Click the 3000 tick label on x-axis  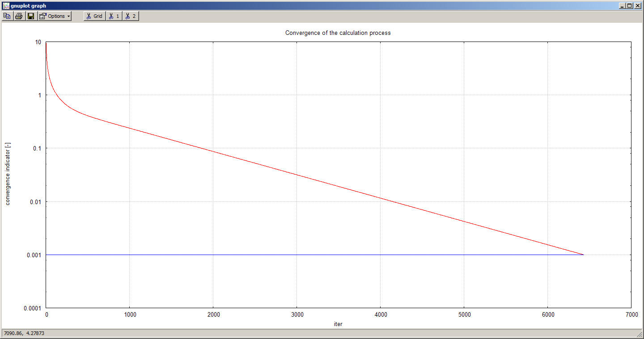click(297, 315)
